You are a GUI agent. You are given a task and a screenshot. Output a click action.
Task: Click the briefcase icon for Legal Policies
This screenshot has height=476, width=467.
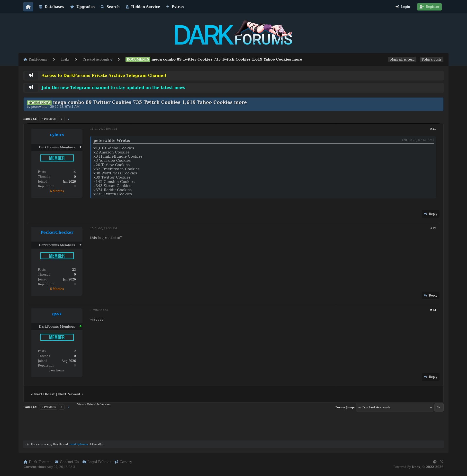84,462
